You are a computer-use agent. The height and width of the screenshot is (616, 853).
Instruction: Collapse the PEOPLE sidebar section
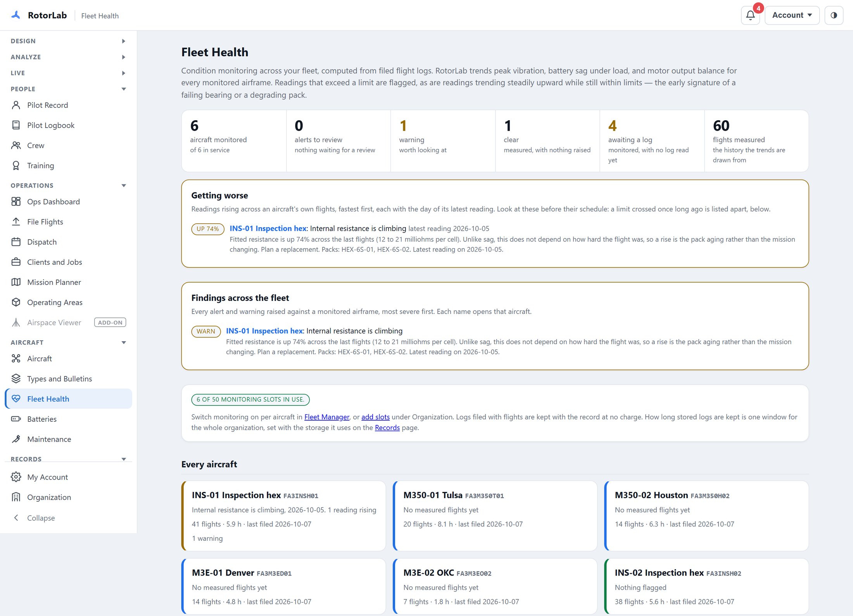coord(68,89)
